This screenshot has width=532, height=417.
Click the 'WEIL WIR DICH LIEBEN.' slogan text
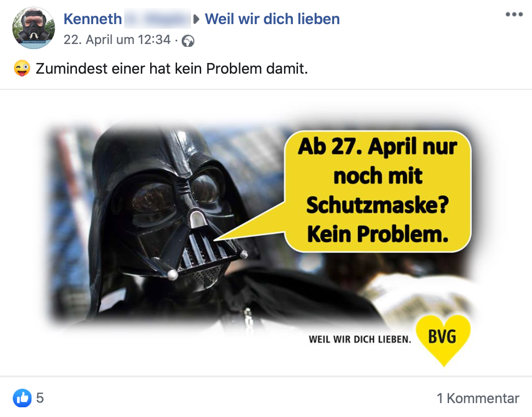point(360,339)
